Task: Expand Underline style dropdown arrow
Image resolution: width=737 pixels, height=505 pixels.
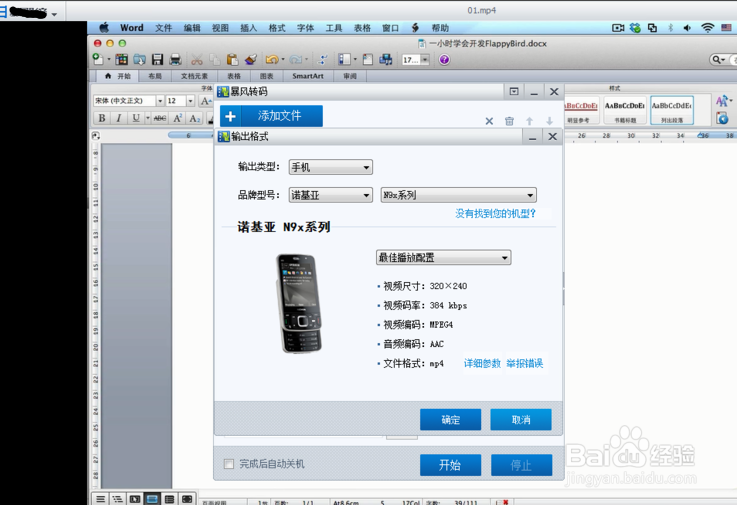Action: (x=147, y=118)
